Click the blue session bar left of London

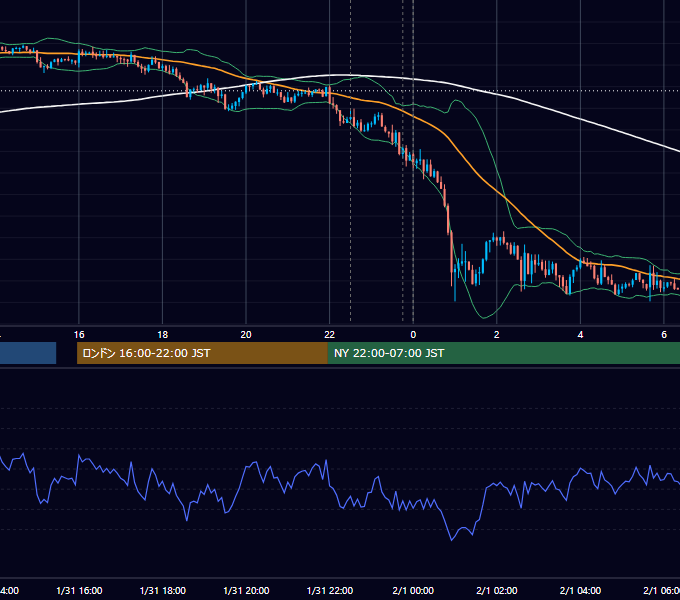tap(28, 353)
